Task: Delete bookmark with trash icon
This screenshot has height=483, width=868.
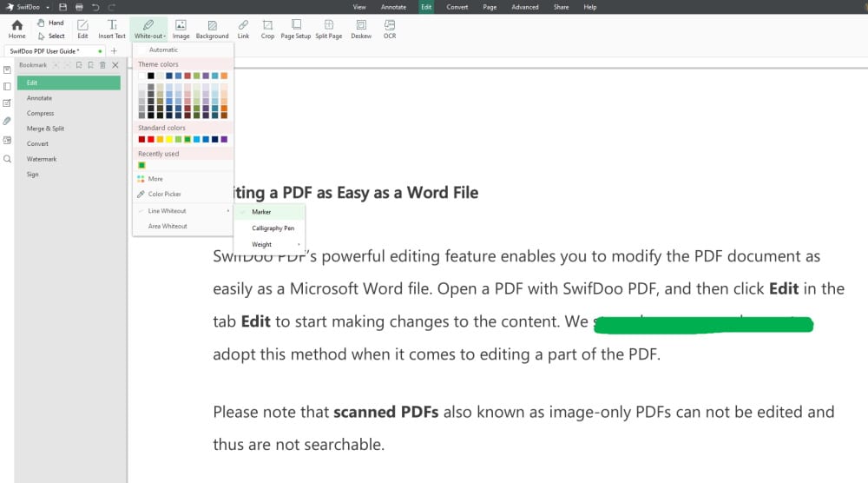Action: click(102, 65)
